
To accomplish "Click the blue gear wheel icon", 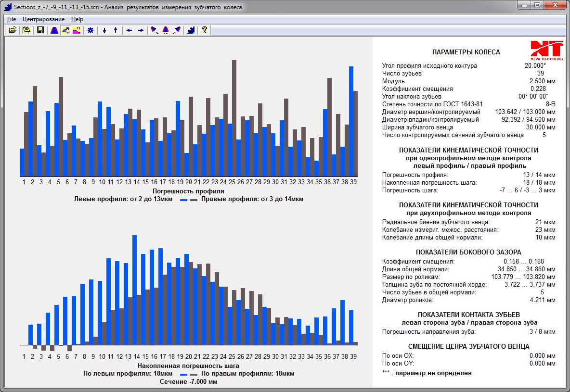I will (x=91, y=30).
